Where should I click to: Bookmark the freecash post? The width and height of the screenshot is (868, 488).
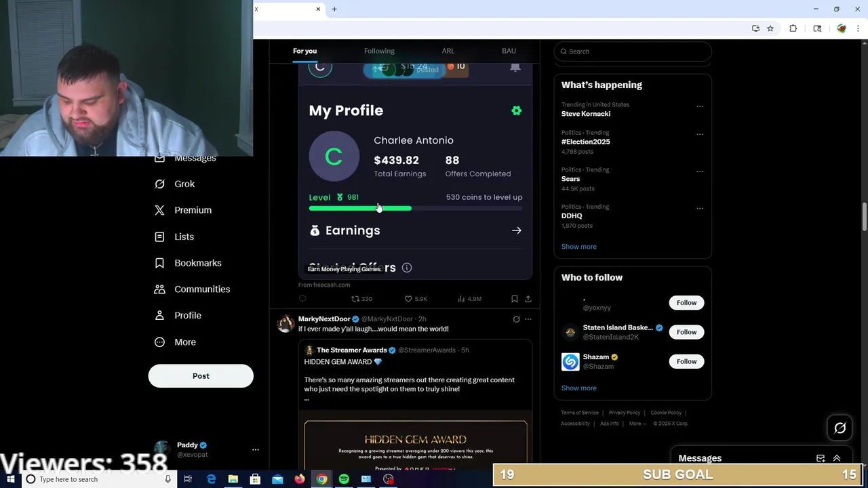[514, 299]
